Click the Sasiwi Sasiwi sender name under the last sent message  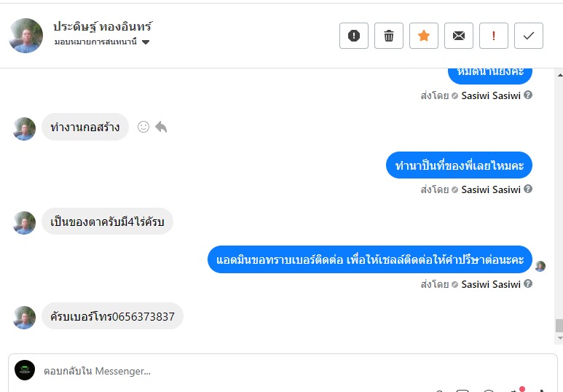tap(491, 284)
